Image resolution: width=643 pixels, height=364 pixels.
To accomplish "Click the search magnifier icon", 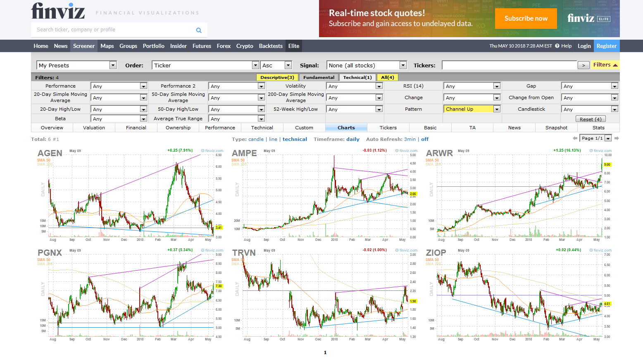I will (x=199, y=30).
